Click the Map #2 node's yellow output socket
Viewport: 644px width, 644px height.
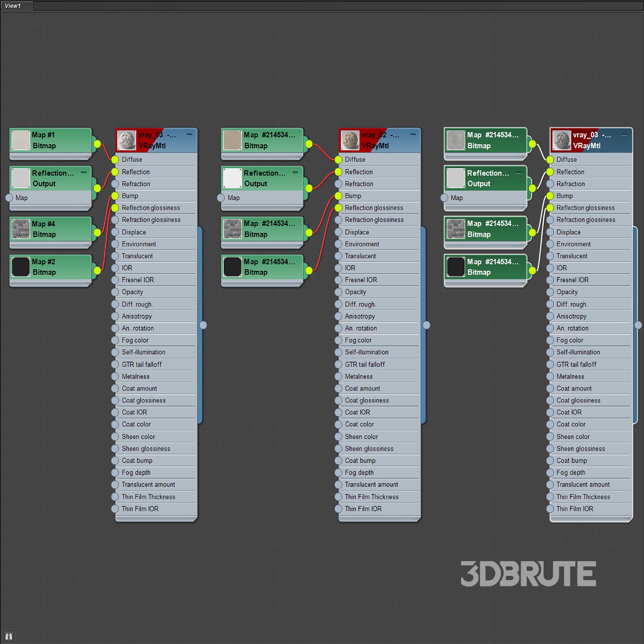pyautogui.click(x=97, y=270)
